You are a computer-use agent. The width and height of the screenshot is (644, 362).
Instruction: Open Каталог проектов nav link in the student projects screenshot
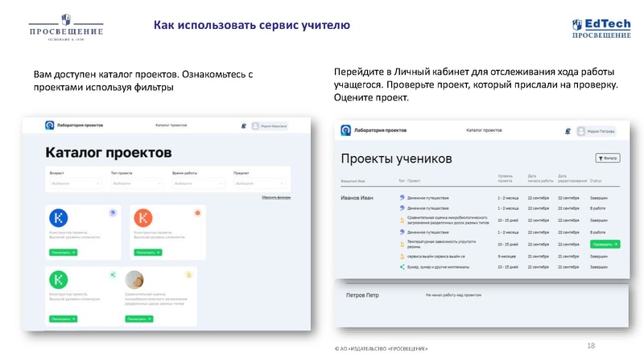point(485,130)
